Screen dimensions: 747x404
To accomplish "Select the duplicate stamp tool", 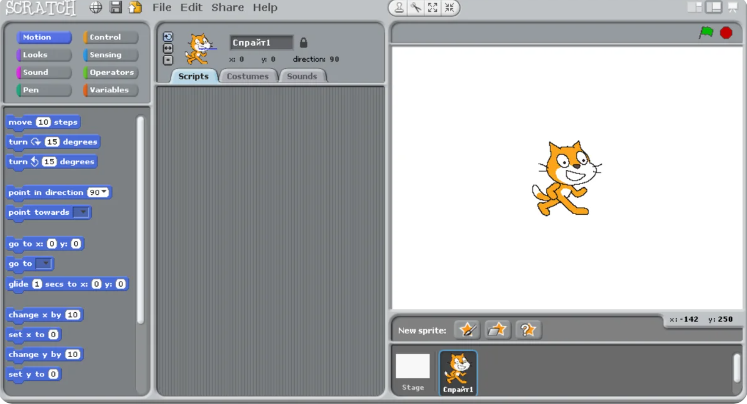I will tap(399, 8).
